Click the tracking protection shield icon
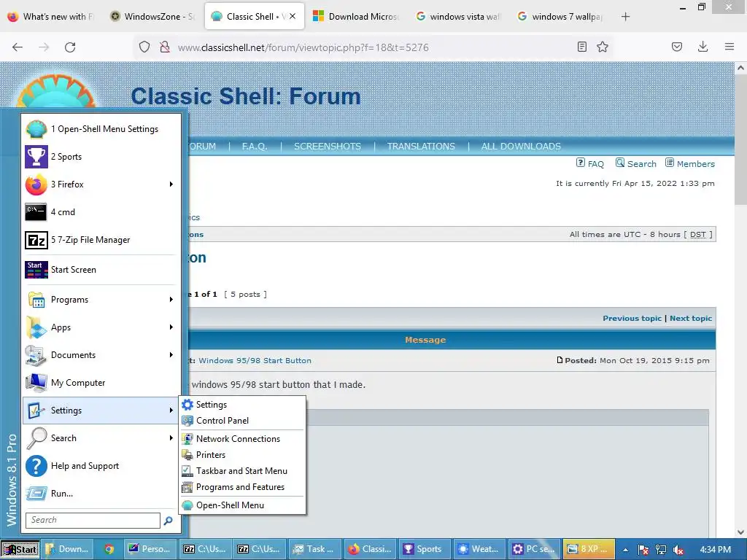This screenshot has width=747, height=560. click(x=144, y=47)
